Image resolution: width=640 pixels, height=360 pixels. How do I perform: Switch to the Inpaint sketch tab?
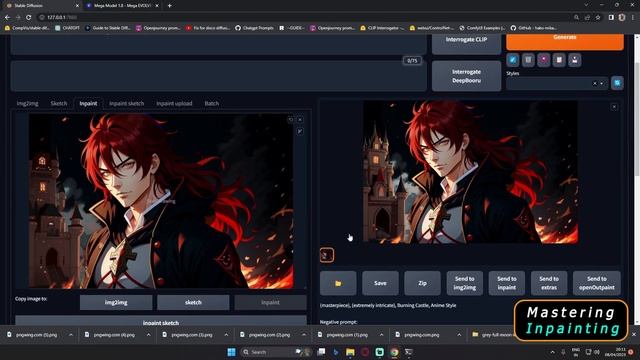pyautogui.click(x=127, y=103)
